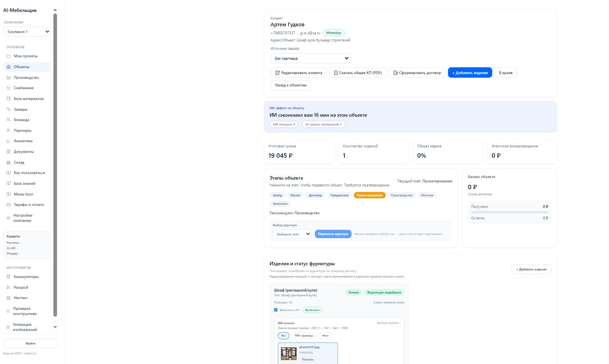
Task: Expand the Источник заказа dropdown
Action: click(310, 59)
